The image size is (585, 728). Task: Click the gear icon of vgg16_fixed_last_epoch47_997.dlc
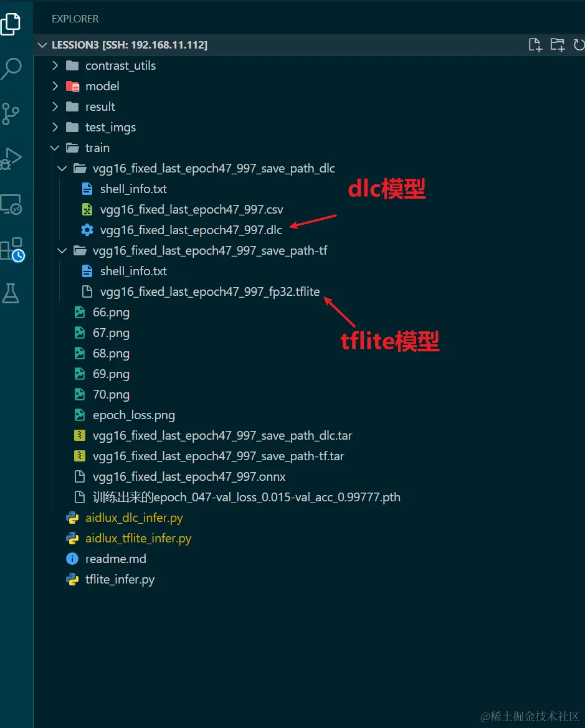click(87, 230)
